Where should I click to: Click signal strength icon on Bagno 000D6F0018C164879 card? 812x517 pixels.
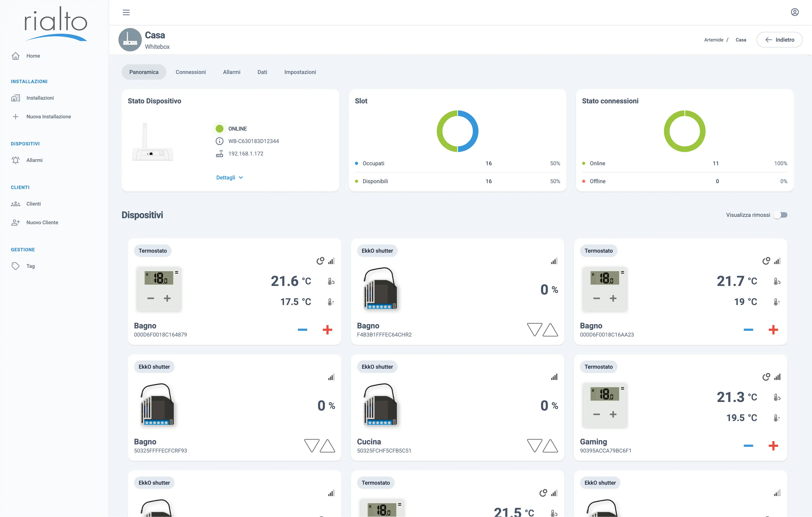[x=331, y=261]
